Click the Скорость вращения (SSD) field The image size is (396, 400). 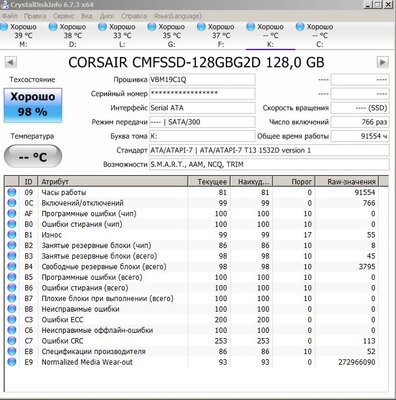coord(360,108)
